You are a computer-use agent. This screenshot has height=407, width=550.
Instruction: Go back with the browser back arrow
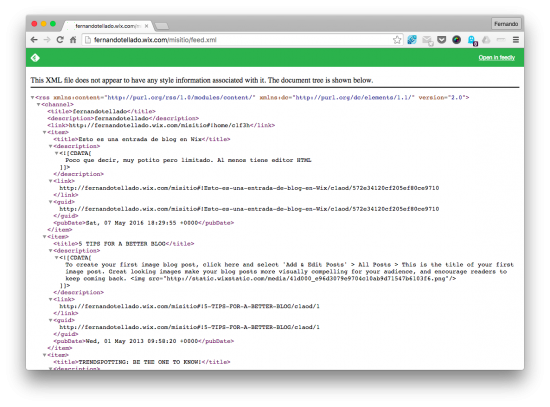[34, 40]
